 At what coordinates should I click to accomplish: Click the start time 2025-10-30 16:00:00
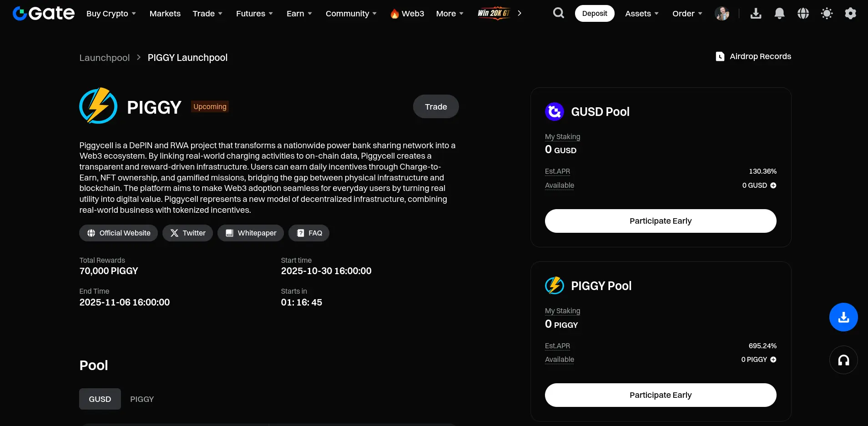[x=326, y=271]
